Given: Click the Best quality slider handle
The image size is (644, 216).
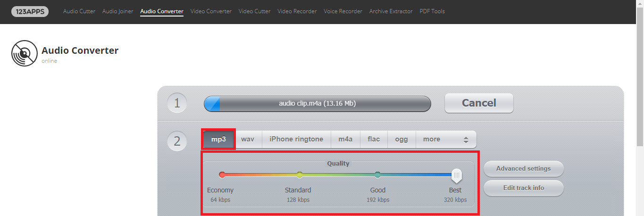Looking at the screenshot, I should click(x=456, y=175).
